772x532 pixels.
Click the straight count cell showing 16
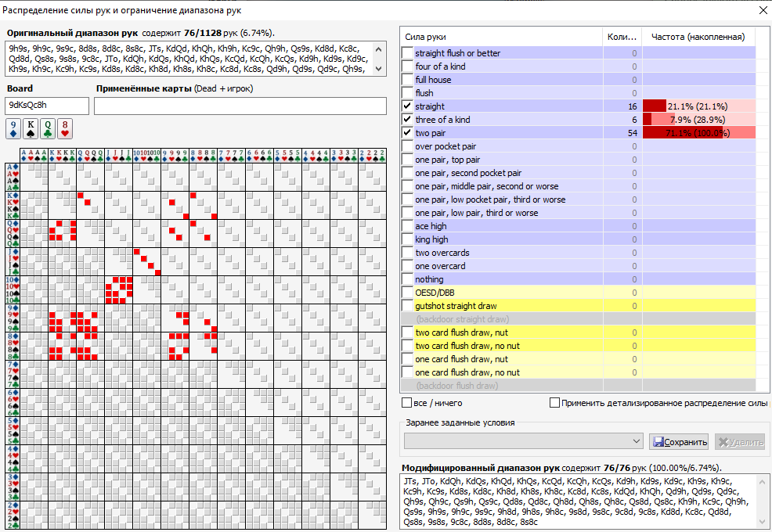(622, 106)
